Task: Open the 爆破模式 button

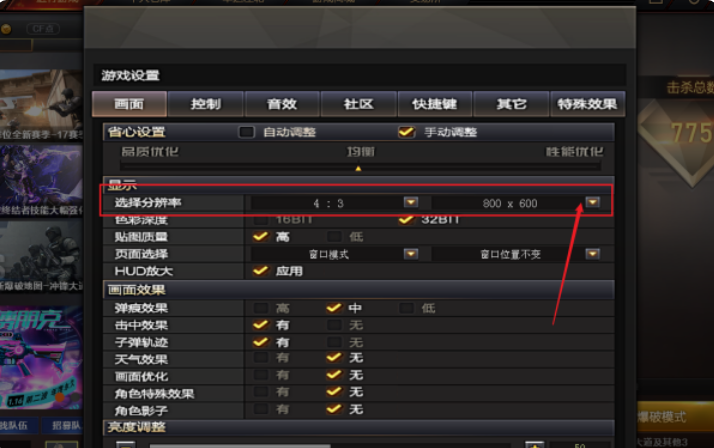Action: [x=675, y=417]
